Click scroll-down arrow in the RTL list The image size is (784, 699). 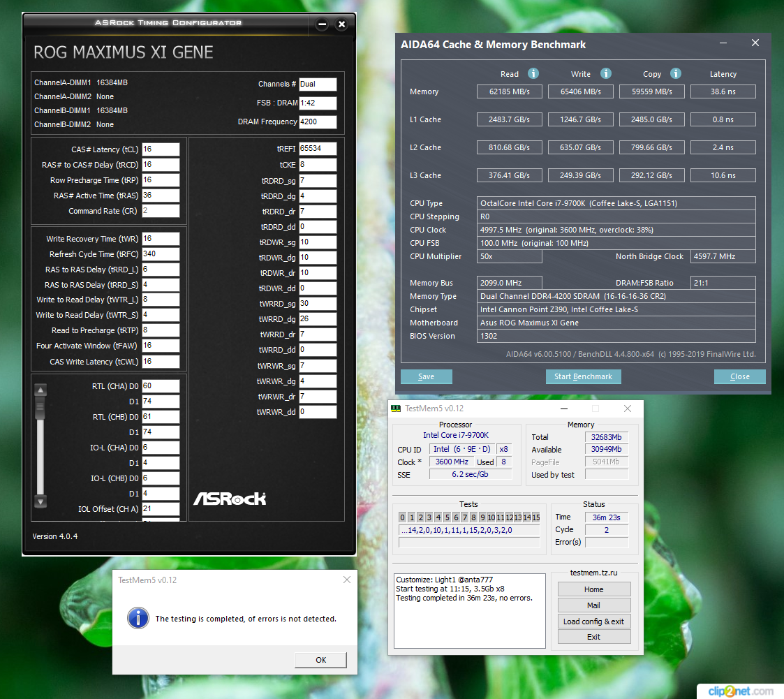pyautogui.click(x=40, y=501)
